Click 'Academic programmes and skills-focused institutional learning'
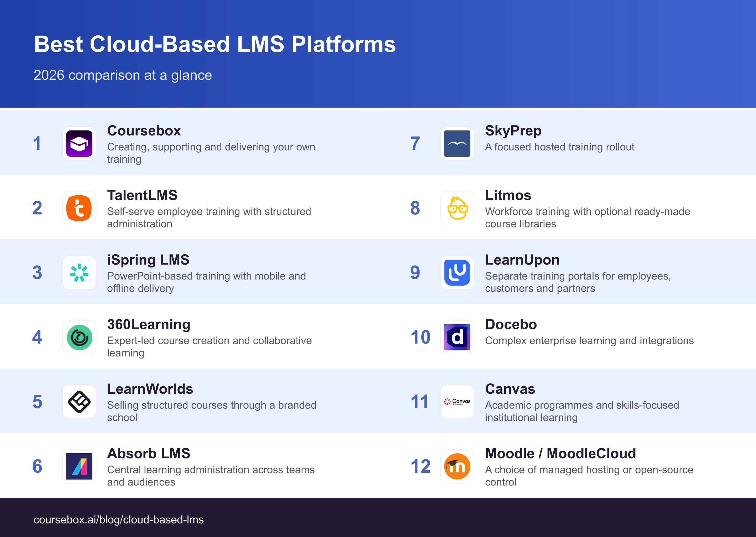 [x=582, y=411]
